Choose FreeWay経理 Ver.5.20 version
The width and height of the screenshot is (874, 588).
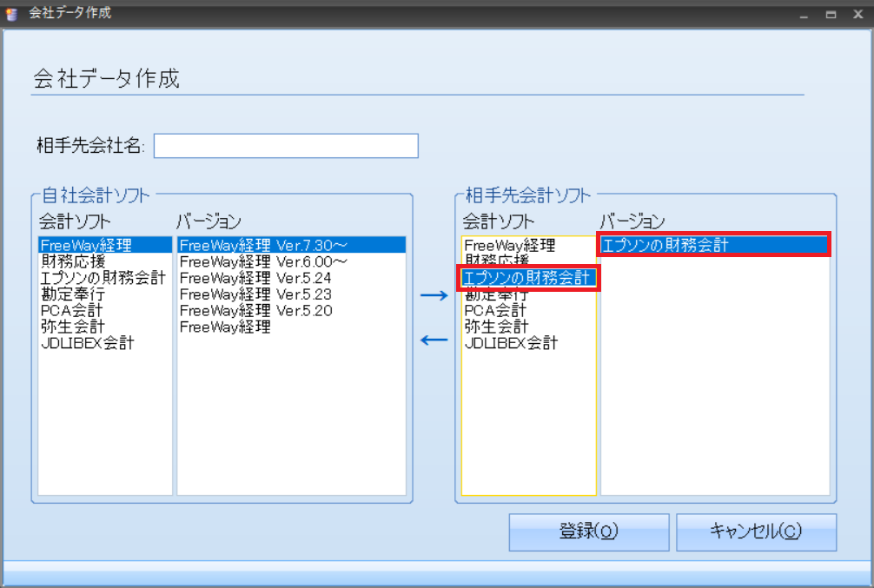255,311
